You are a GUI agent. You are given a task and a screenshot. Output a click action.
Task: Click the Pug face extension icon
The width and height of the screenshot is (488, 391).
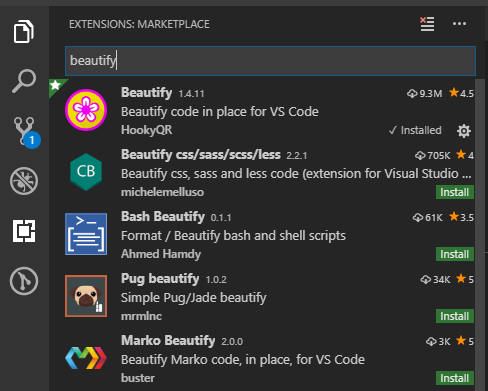[x=86, y=296]
